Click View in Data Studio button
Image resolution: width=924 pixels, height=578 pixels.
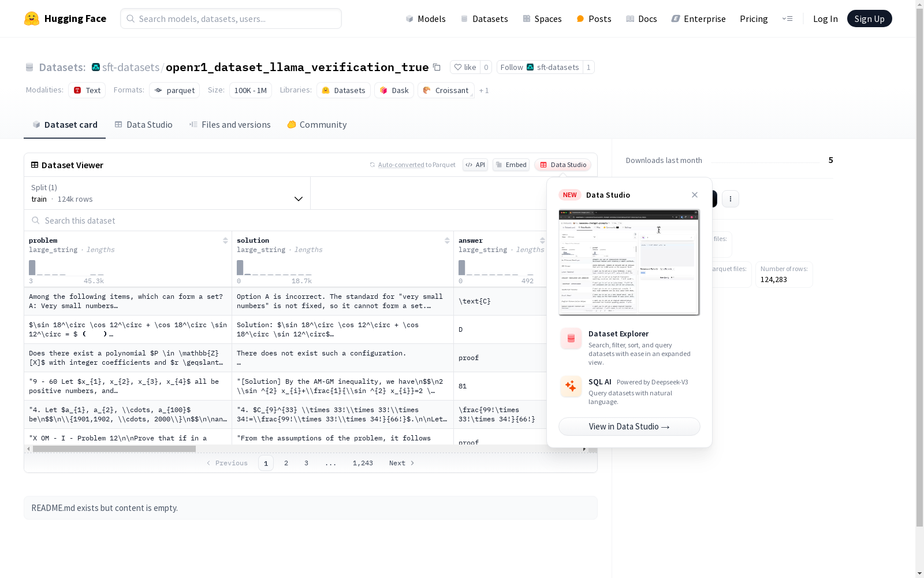629,427
